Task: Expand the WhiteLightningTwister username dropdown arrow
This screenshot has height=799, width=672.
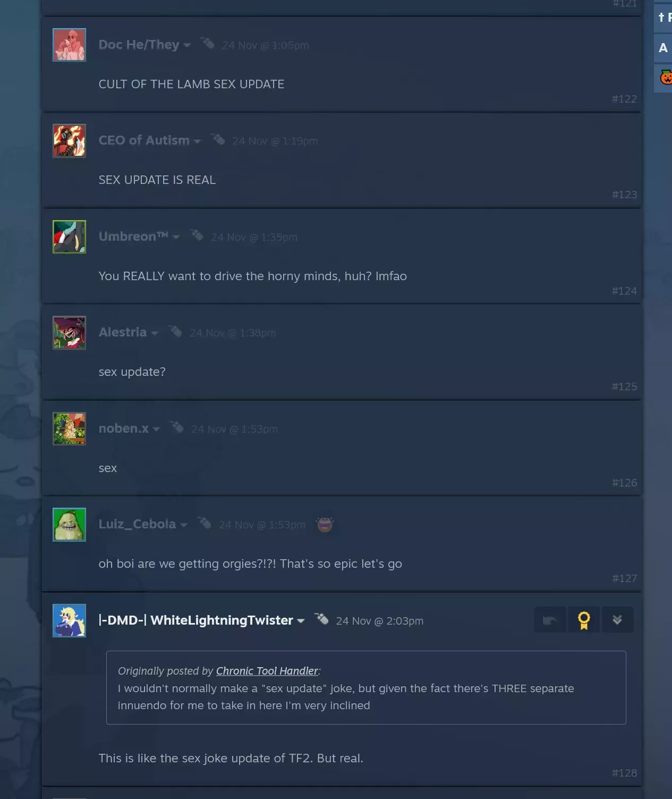Action: click(x=301, y=621)
